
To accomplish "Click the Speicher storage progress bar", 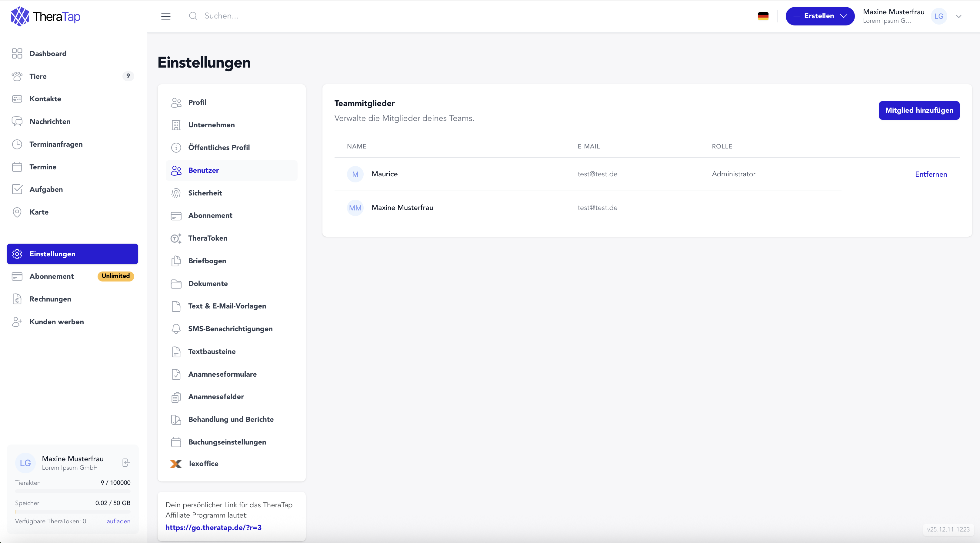I will (x=72, y=511).
